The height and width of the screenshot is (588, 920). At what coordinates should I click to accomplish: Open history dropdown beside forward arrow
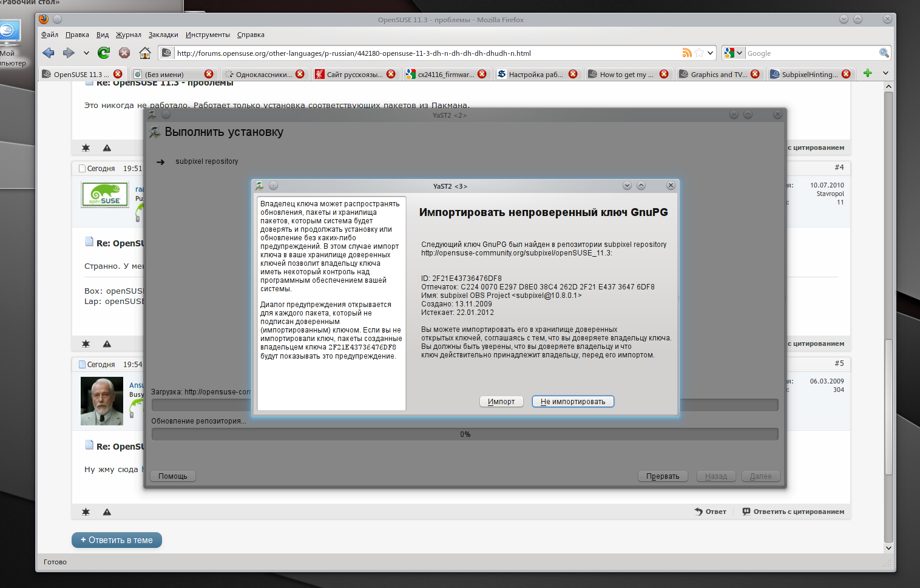pyautogui.click(x=86, y=53)
